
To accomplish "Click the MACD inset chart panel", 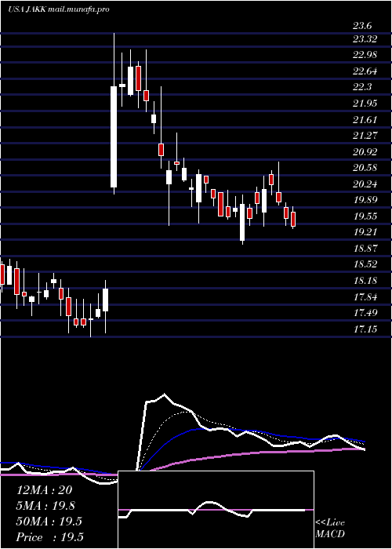I will pyautogui.click(x=216, y=510).
